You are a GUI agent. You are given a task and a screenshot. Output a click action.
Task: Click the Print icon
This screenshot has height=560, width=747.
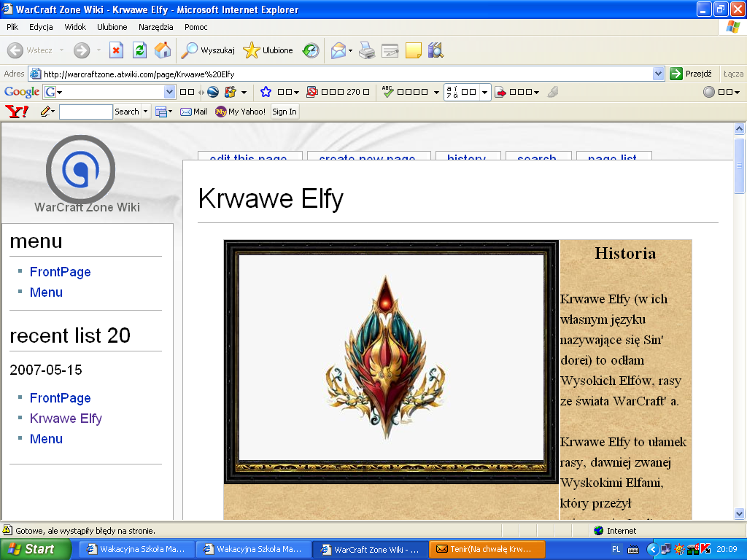click(367, 50)
